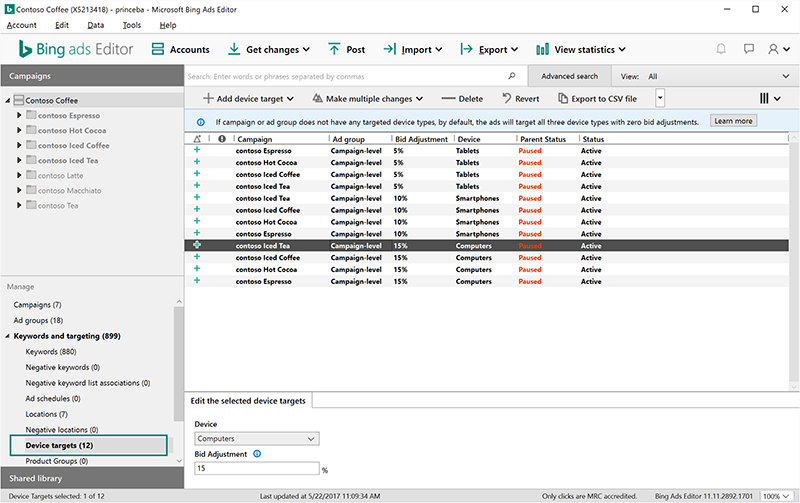800x503 pixels.
Task: Expand contoso Macchiato campaign in tree
Action: click(19, 190)
